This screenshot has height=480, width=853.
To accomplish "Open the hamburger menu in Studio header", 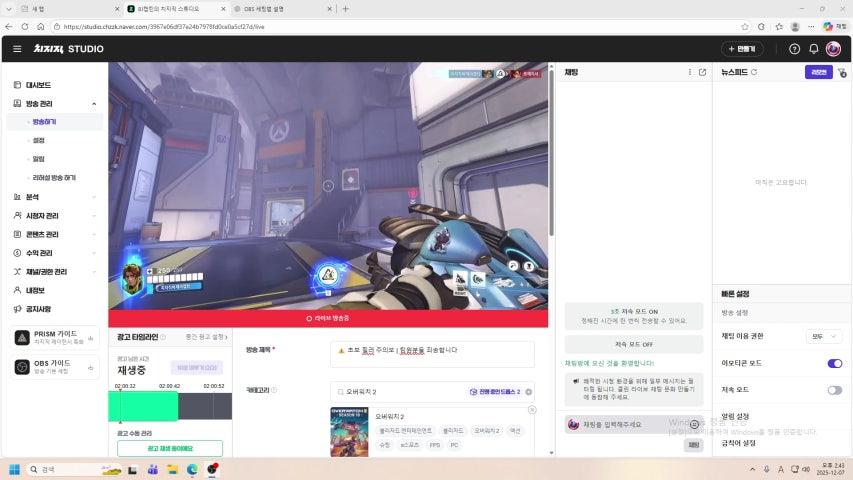I will 17,49.
